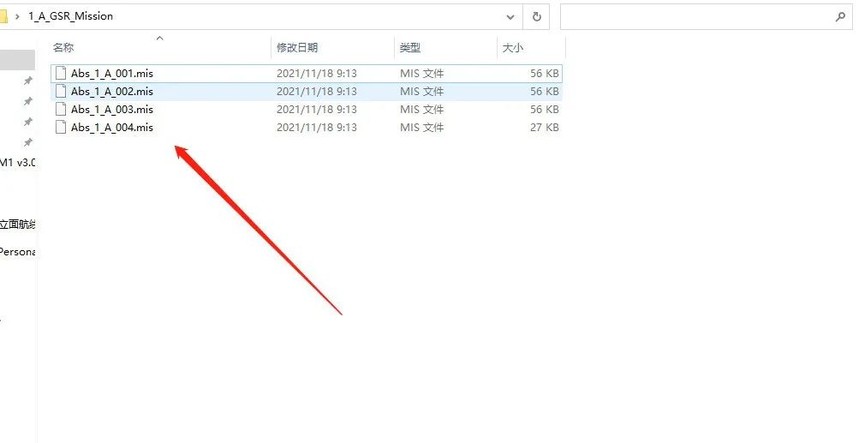Select file name Abs_1_A_004.mis
The height and width of the screenshot is (443, 859).
click(x=112, y=127)
